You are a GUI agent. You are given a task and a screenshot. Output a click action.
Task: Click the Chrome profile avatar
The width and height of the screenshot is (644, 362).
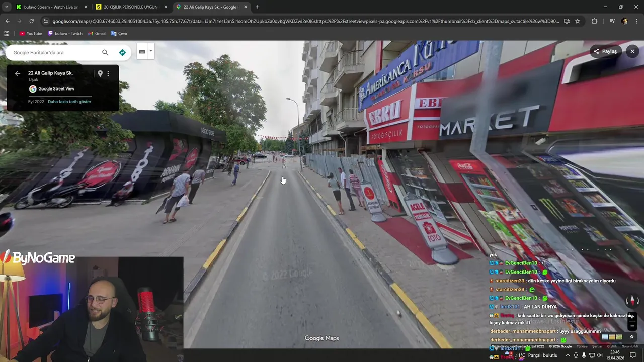624,21
